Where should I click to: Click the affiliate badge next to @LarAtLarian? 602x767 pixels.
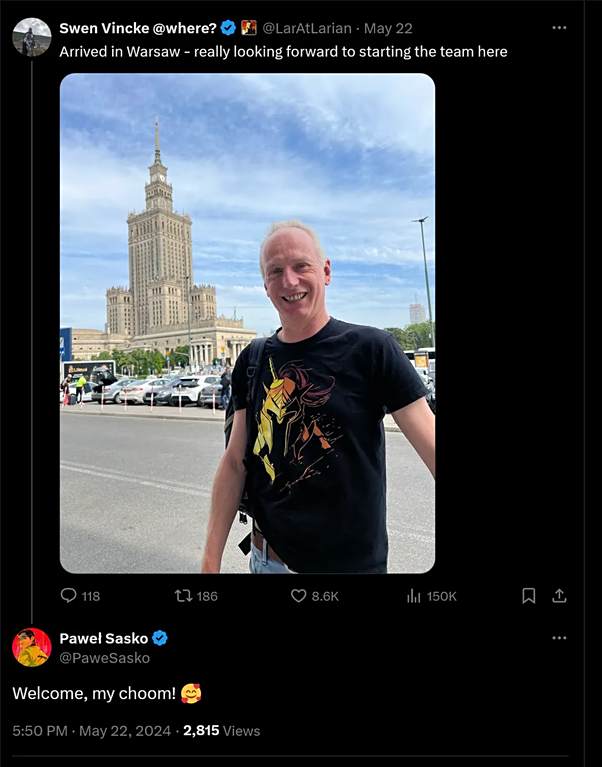(248, 28)
